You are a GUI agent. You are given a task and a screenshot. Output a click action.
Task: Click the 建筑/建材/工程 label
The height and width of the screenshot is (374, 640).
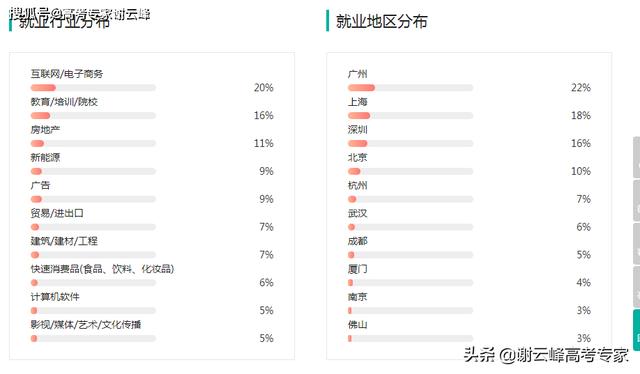pos(64,241)
